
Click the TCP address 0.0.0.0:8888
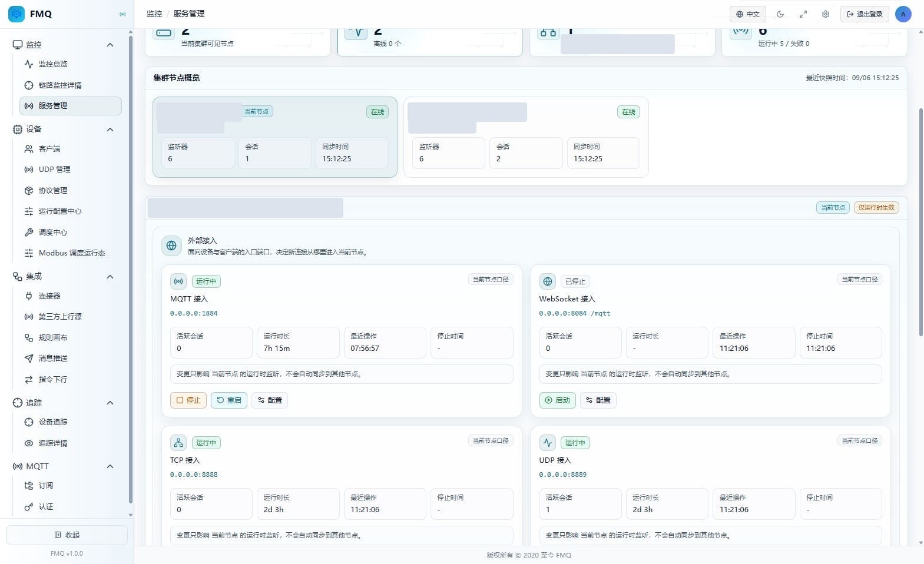tap(194, 475)
